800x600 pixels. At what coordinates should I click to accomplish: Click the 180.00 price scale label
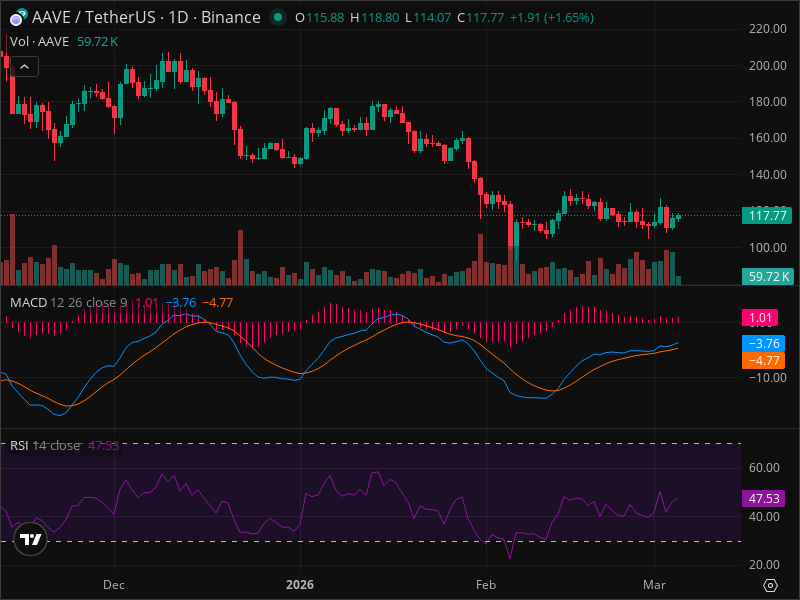[x=767, y=102]
